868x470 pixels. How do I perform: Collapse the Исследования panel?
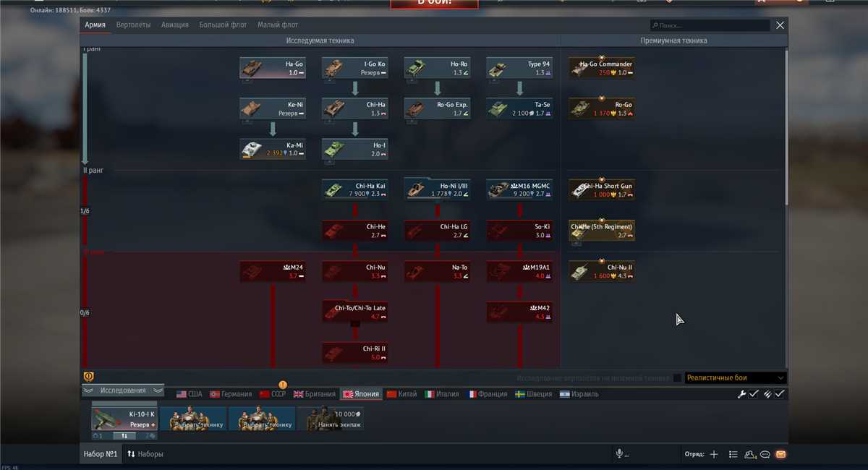pyautogui.click(x=123, y=390)
